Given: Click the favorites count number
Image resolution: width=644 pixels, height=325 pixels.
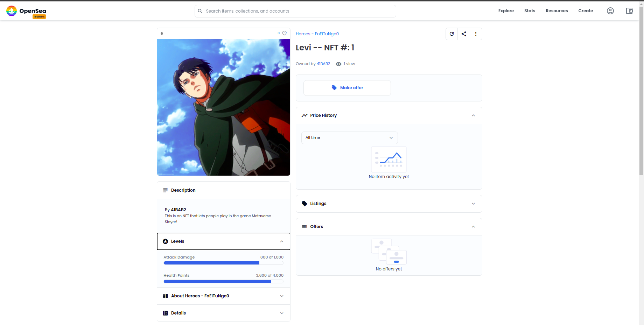Looking at the screenshot, I should click(x=279, y=33).
